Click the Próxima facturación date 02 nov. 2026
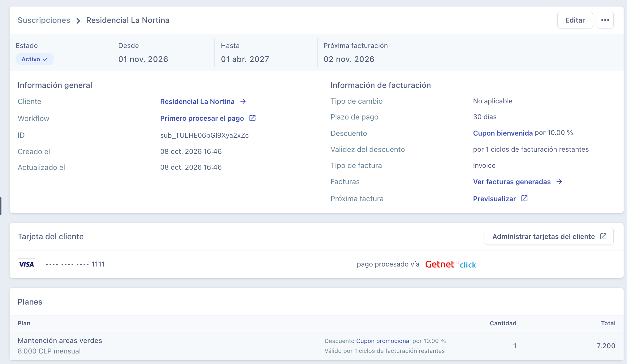 (349, 59)
